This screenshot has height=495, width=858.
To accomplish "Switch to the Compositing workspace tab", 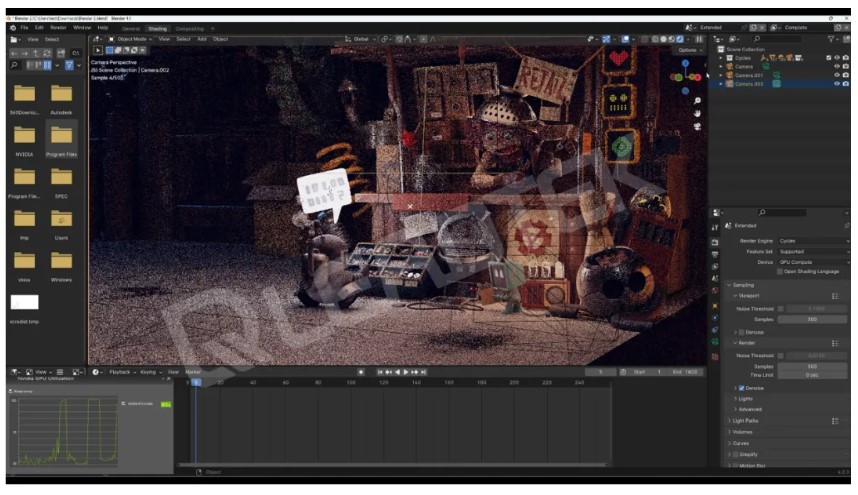I will click(189, 28).
